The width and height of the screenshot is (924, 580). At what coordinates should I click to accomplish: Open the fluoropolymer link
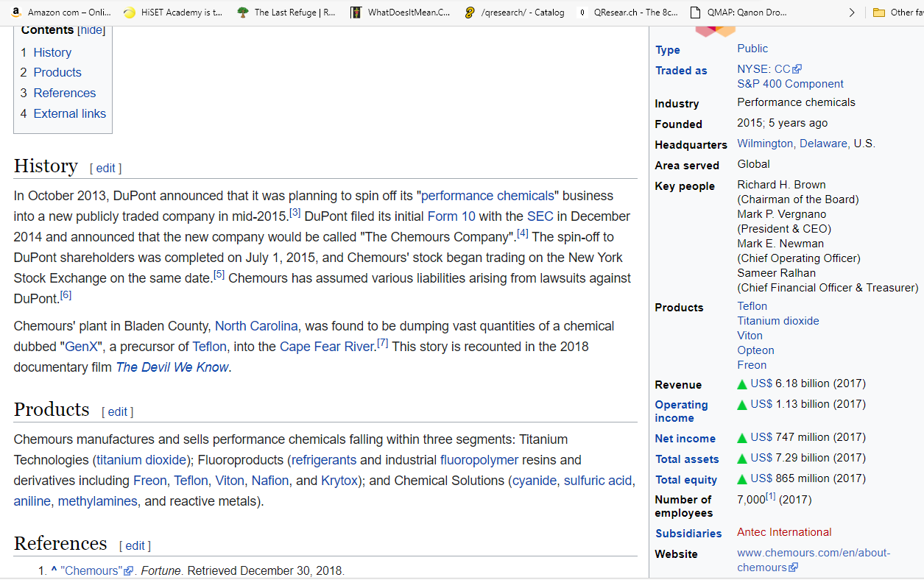click(x=479, y=460)
